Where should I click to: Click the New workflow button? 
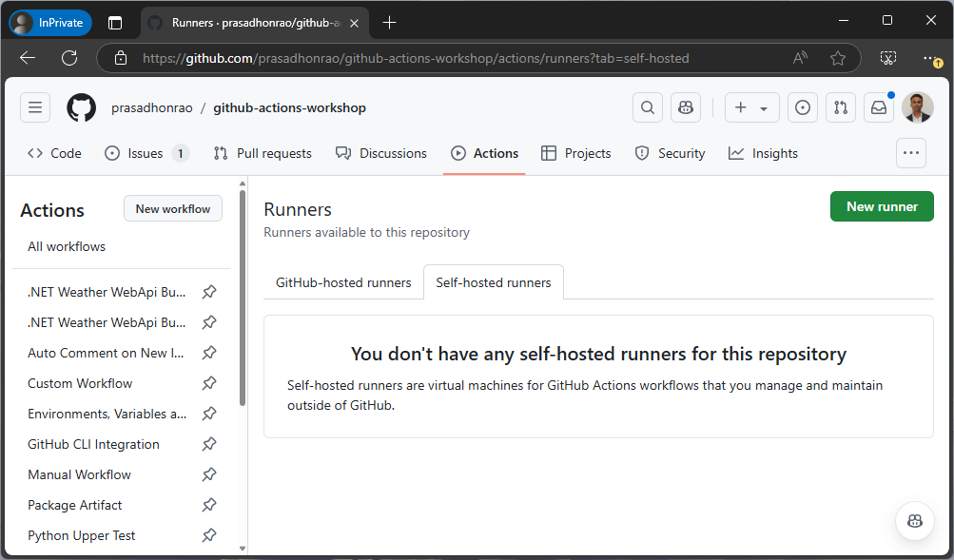pos(173,208)
